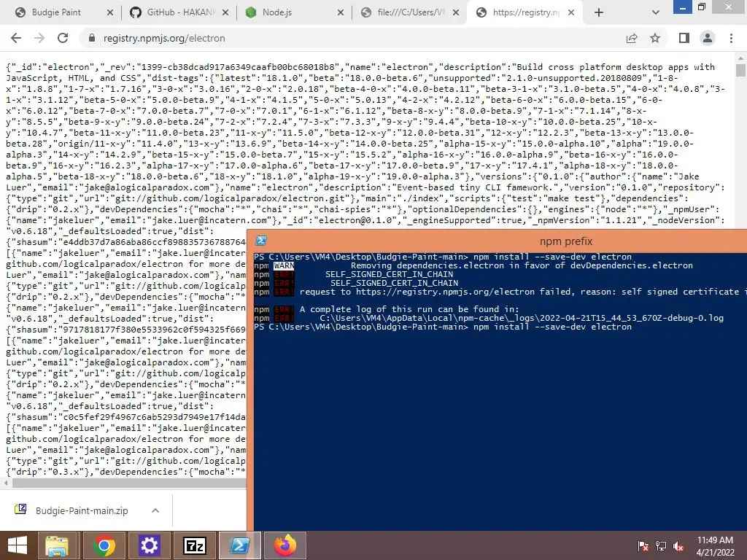Click the Chrome icon in the taskbar
This screenshot has width=747, height=560.
pos(104,545)
